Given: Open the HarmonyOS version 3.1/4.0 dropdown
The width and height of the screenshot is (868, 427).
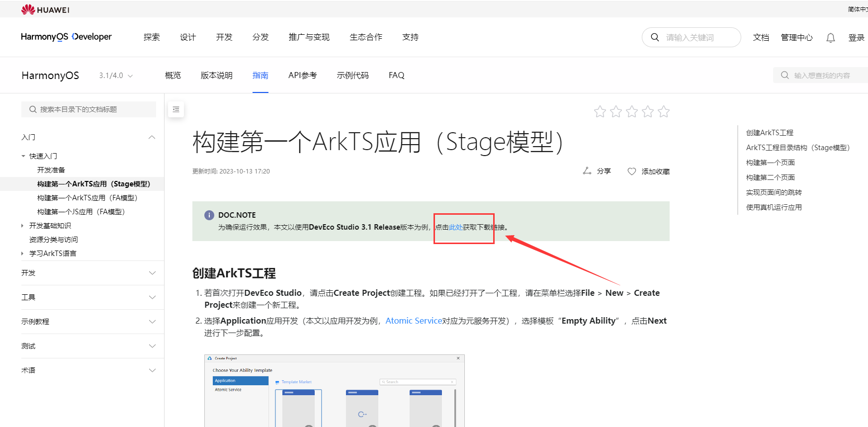Looking at the screenshot, I should [x=116, y=76].
